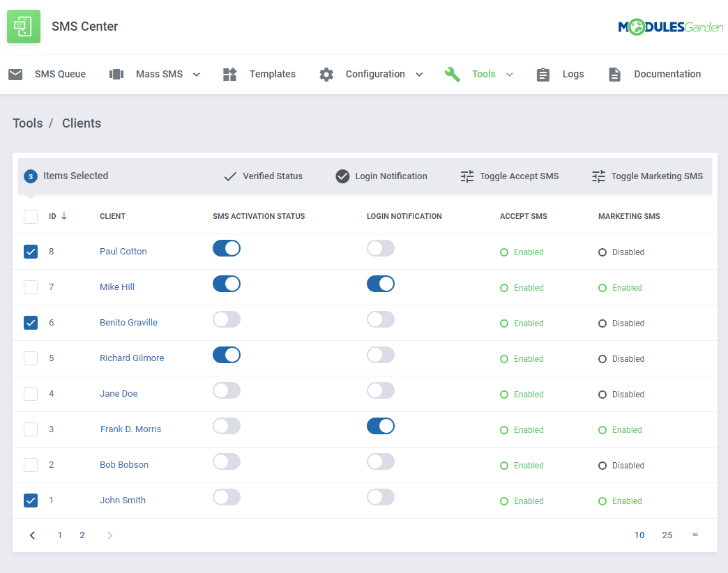Open the Configuration menu label
The height and width of the screenshot is (573, 728).
click(x=375, y=74)
